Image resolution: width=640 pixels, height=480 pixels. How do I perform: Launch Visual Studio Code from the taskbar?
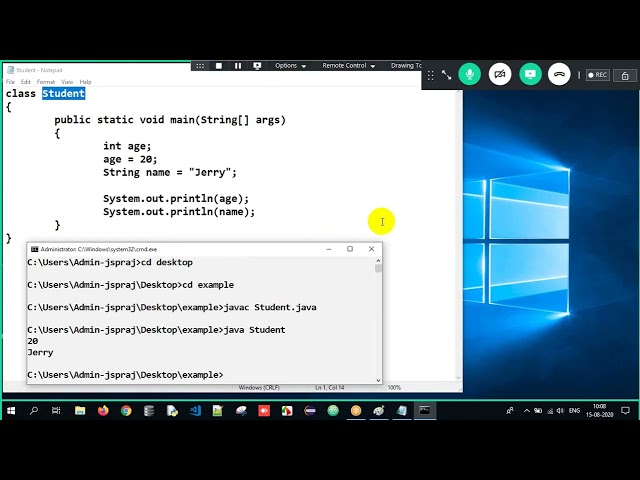195,411
